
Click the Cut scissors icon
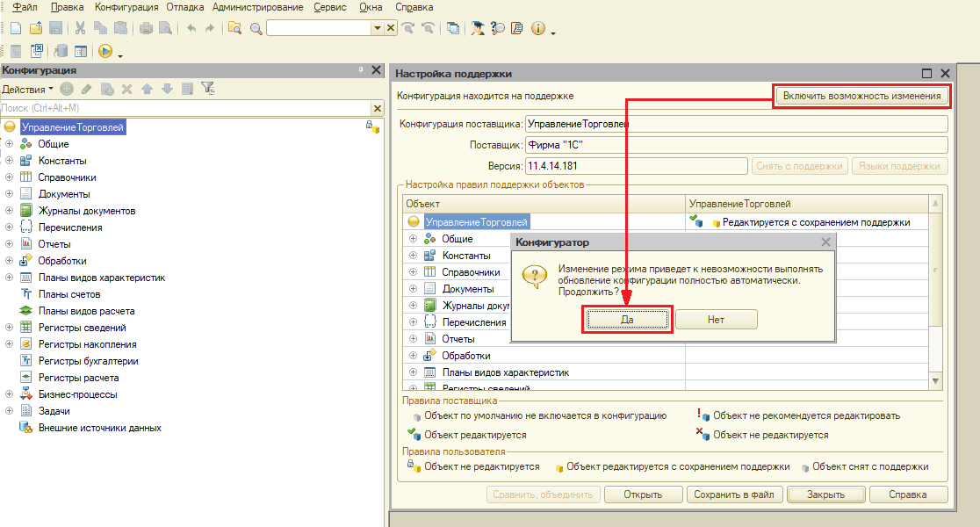coord(80,28)
